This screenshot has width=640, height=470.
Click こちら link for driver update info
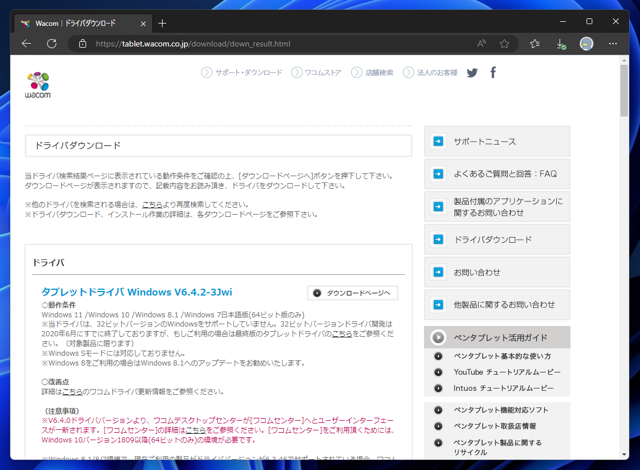pyautogui.click(x=72, y=392)
